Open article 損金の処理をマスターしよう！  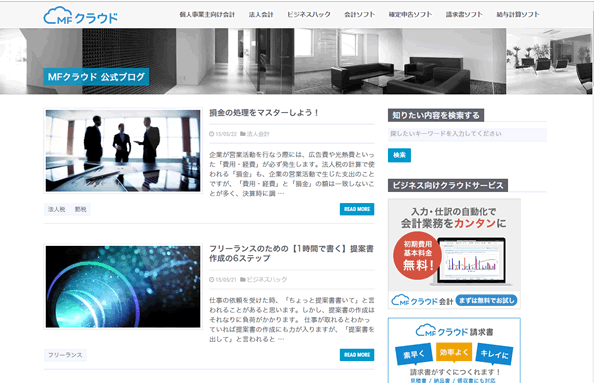tap(264, 113)
